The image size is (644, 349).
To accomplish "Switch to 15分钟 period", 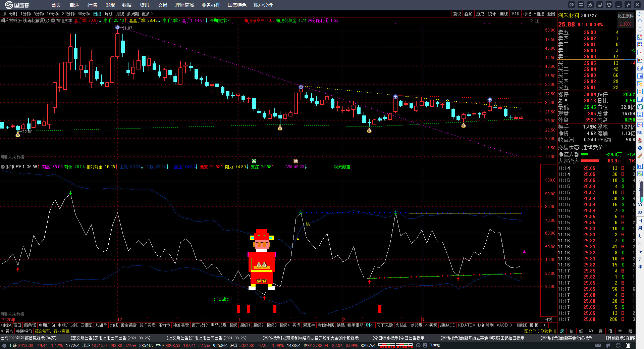I will [x=53, y=14].
